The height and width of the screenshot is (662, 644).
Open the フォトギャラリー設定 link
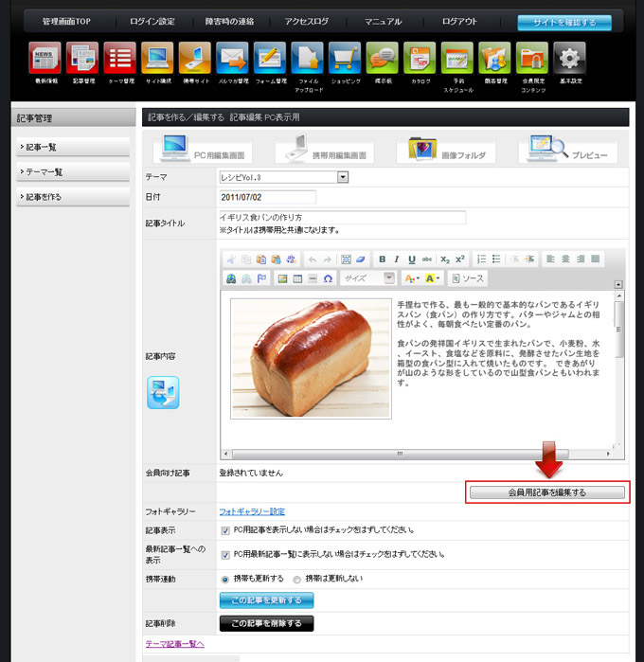252,511
